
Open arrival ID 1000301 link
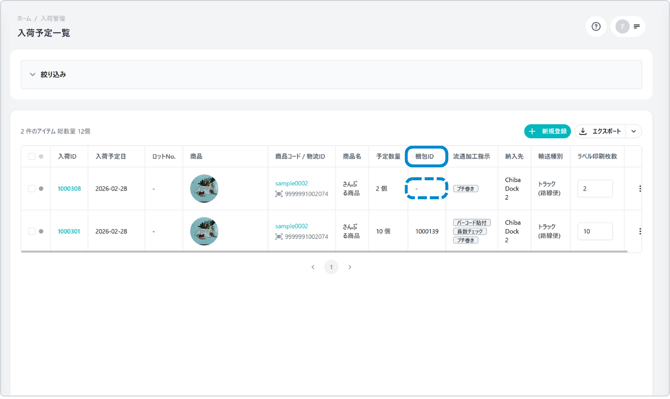pyautogui.click(x=69, y=231)
